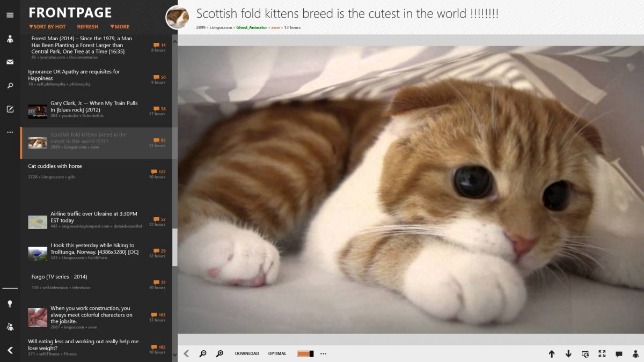Open comments with the speech bubble icon
Viewport: 644px width, 362px height.
618,354
